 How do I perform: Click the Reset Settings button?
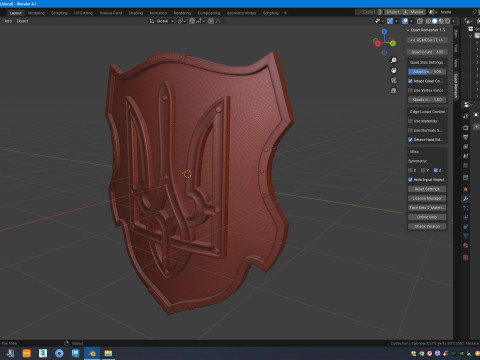427,189
